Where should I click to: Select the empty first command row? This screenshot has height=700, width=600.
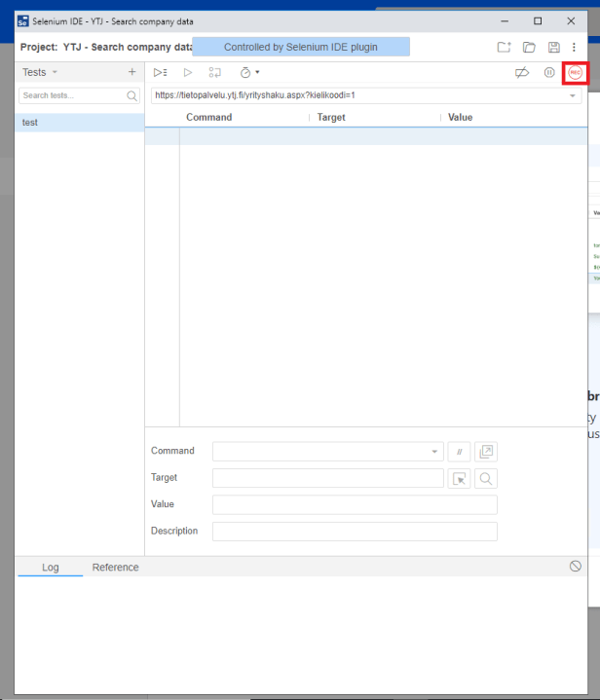click(366, 136)
